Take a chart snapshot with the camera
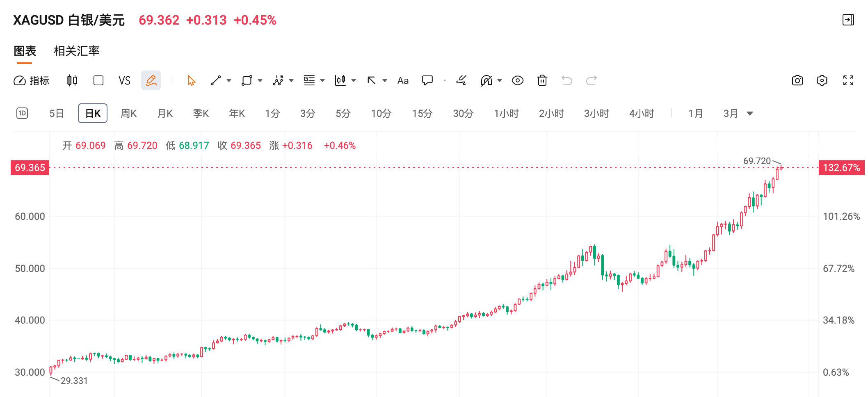Screen dimensions: 868x397 point(797,80)
